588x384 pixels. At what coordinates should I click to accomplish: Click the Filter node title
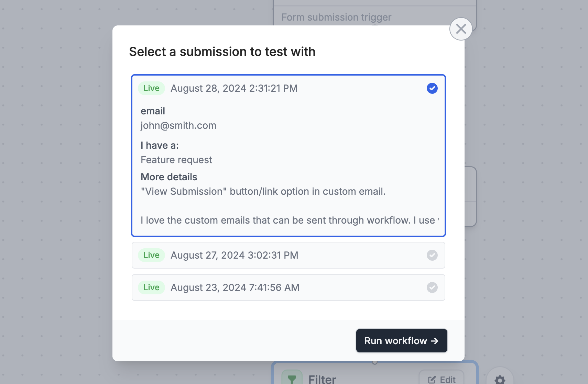click(x=322, y=379)
